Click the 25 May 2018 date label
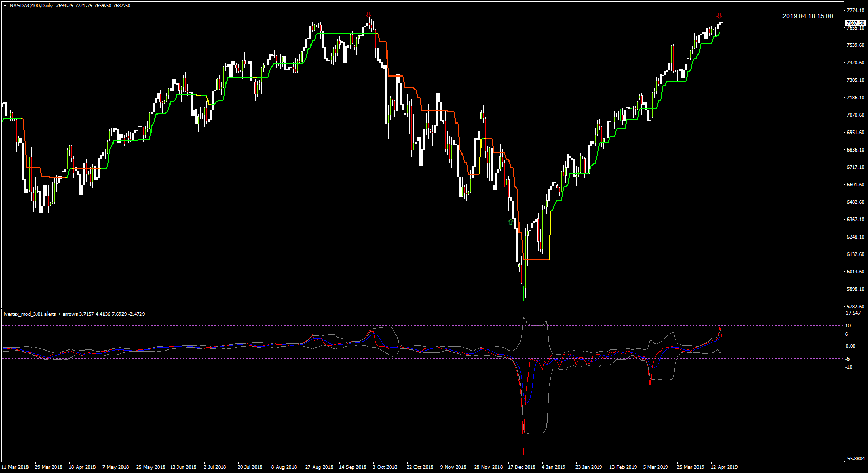Viewport: 868px width, 473px height. pos(150,467)
